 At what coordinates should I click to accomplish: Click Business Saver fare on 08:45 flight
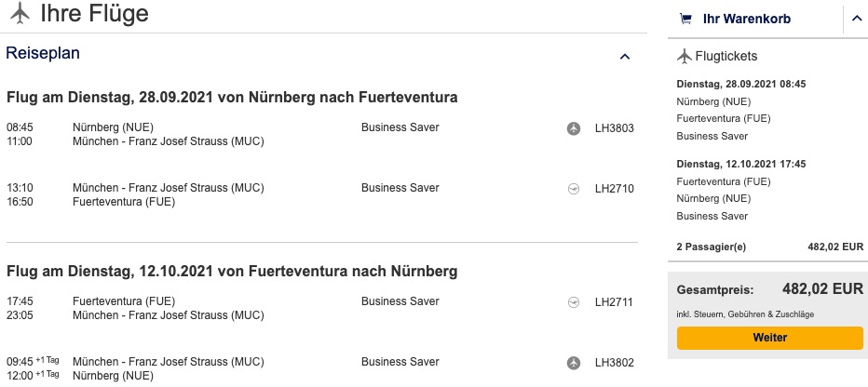[x=400, y=127]
